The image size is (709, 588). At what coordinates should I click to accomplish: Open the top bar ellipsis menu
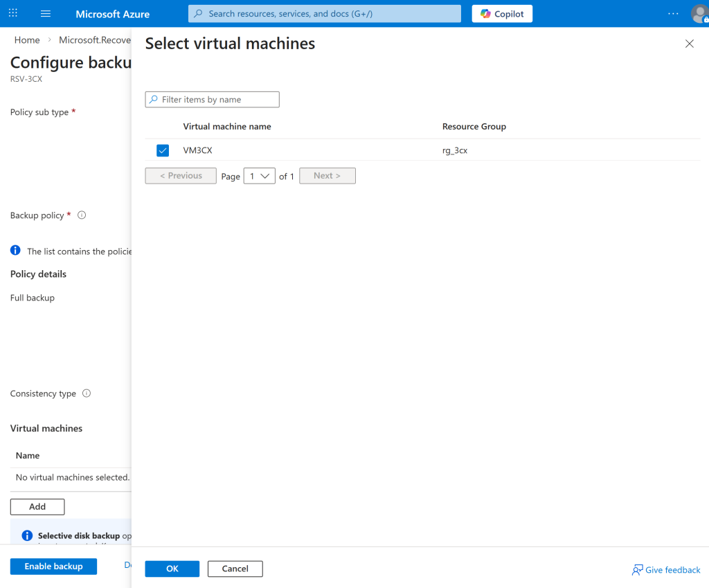pyautogui.click(x=673, y=14)
